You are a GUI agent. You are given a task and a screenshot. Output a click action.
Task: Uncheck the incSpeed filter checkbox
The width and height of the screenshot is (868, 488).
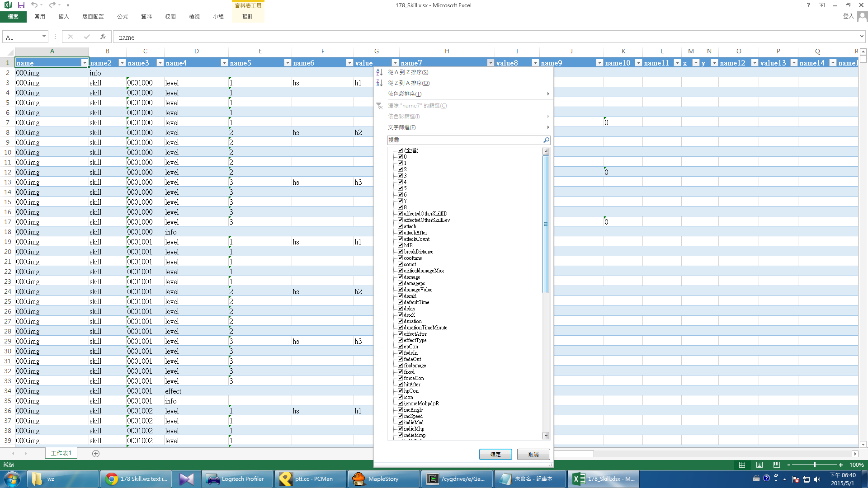(400, 416)
